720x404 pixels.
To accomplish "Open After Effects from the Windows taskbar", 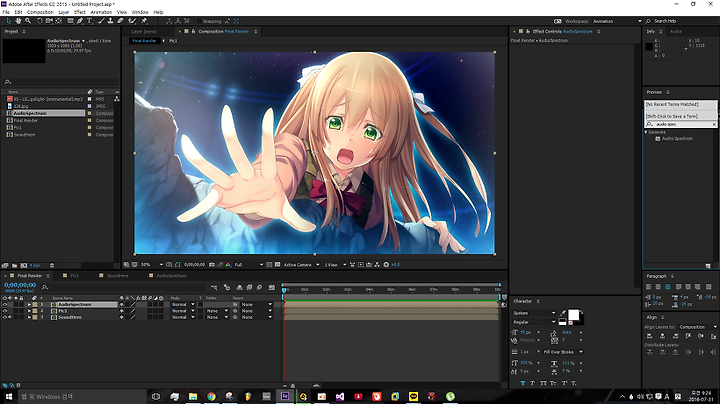I will click(x=285, y=396).
